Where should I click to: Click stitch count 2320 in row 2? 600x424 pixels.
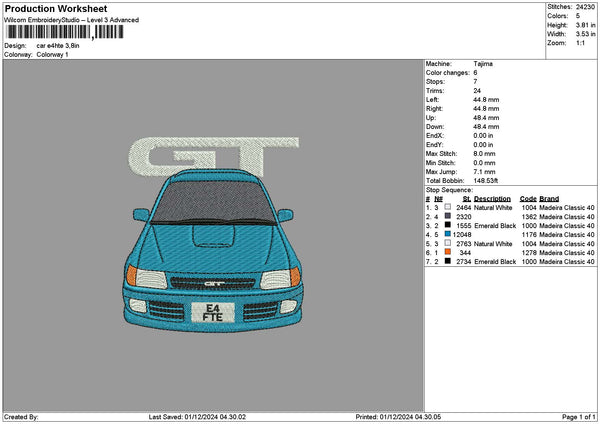463,217
